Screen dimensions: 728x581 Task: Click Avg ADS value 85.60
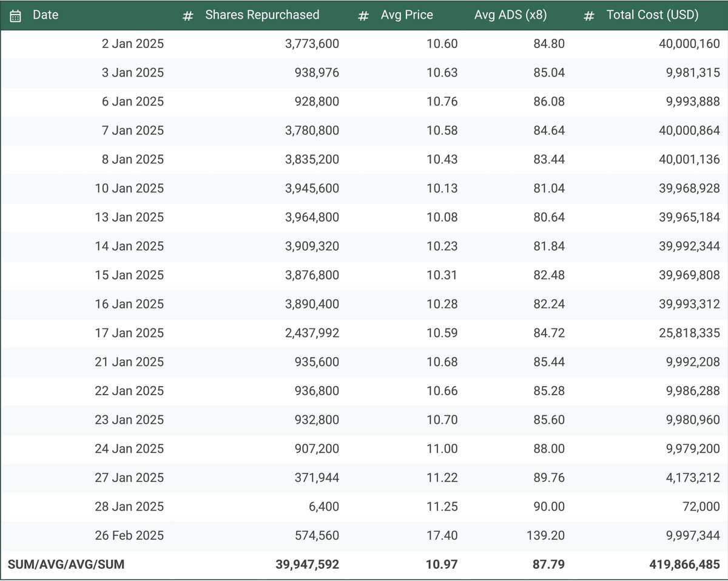click(549, 420)
